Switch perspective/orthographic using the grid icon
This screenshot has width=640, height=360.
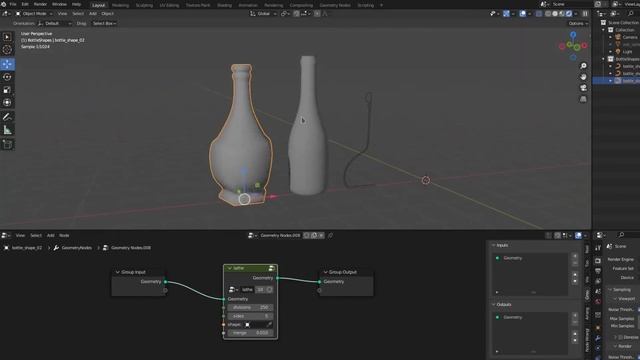coord(583,99)
